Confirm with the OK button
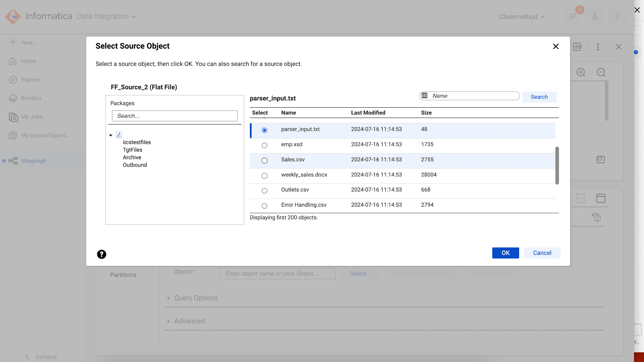Screen dimensions: 644x362 pyautogui.click(x=505, y=253)
